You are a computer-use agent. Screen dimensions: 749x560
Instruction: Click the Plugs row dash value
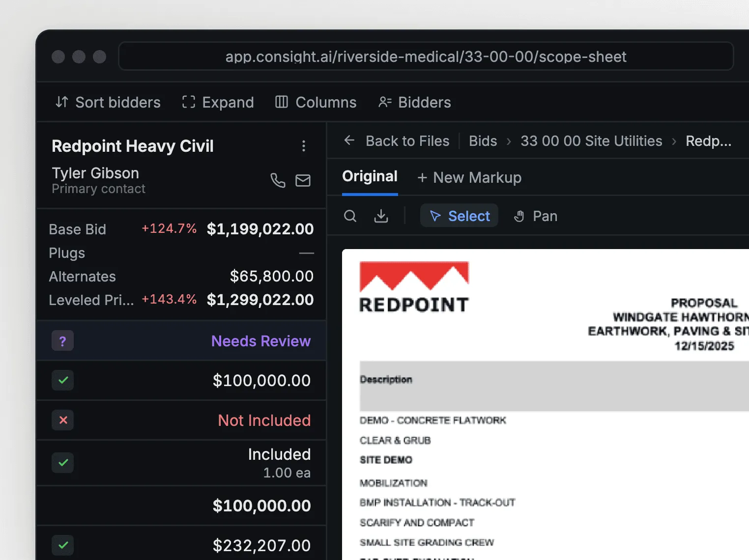[306, 253]
